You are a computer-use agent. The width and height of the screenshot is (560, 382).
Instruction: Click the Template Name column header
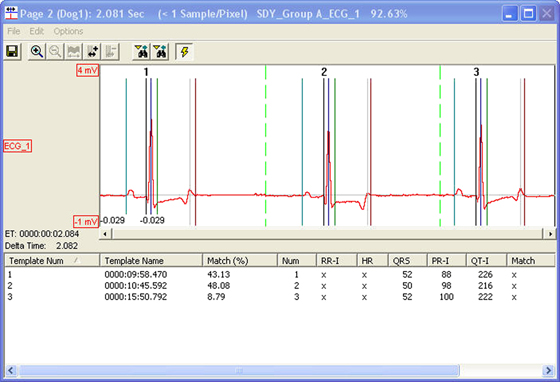pyautogui.click(x=151, y=261)
